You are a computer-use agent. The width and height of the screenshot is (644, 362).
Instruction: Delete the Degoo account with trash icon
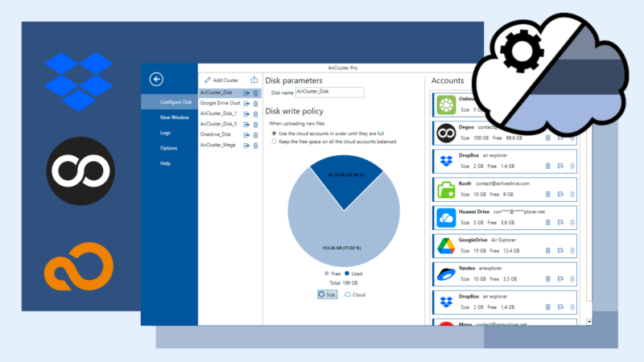click(548, 138)
